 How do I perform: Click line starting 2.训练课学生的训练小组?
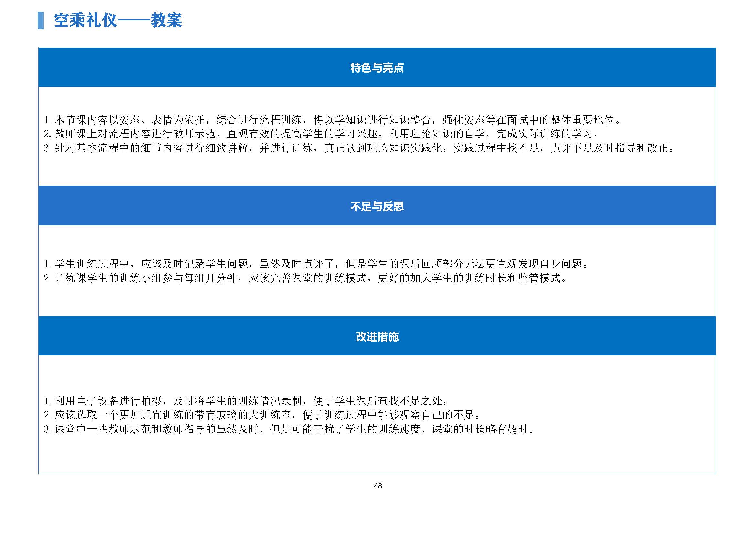pyautogui.click(x=305, y=278)
